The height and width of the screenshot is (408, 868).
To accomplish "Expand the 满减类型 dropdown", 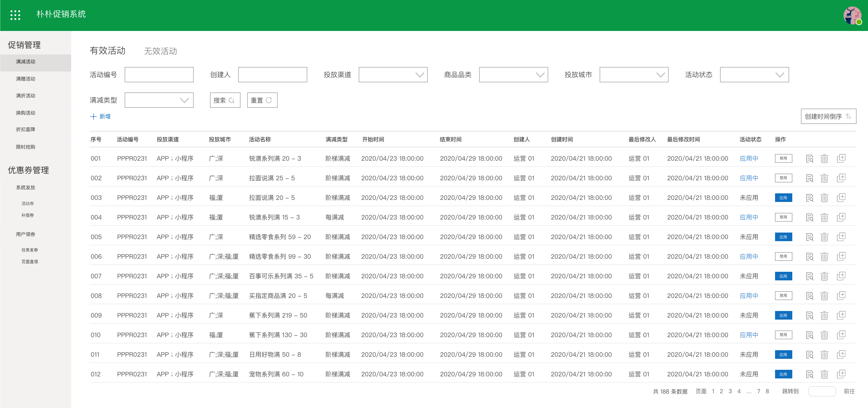I will 159,100.
